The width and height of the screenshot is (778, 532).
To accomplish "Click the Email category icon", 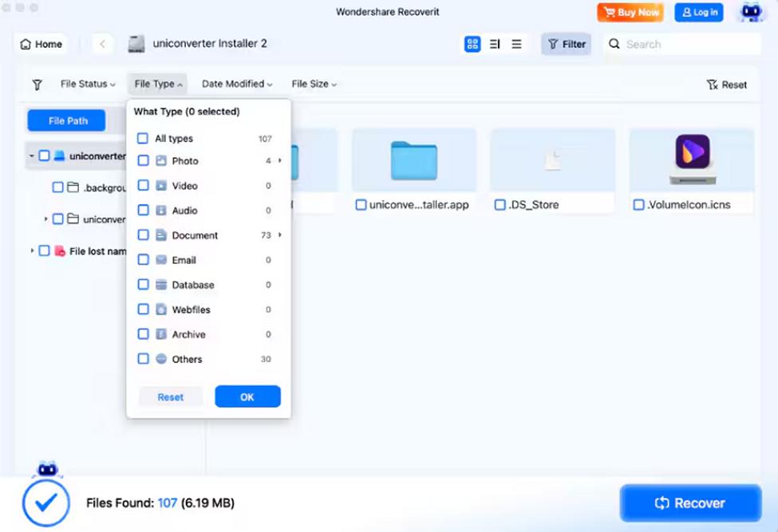I will 161,260.
